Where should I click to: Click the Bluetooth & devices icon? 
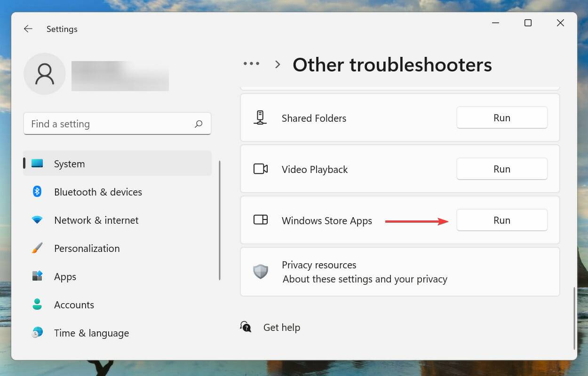click(x=37, y=192)
